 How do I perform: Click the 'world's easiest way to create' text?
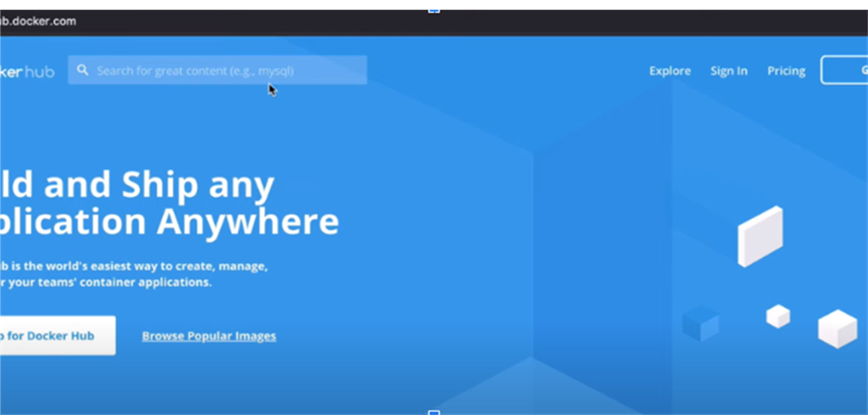(130, 266)
